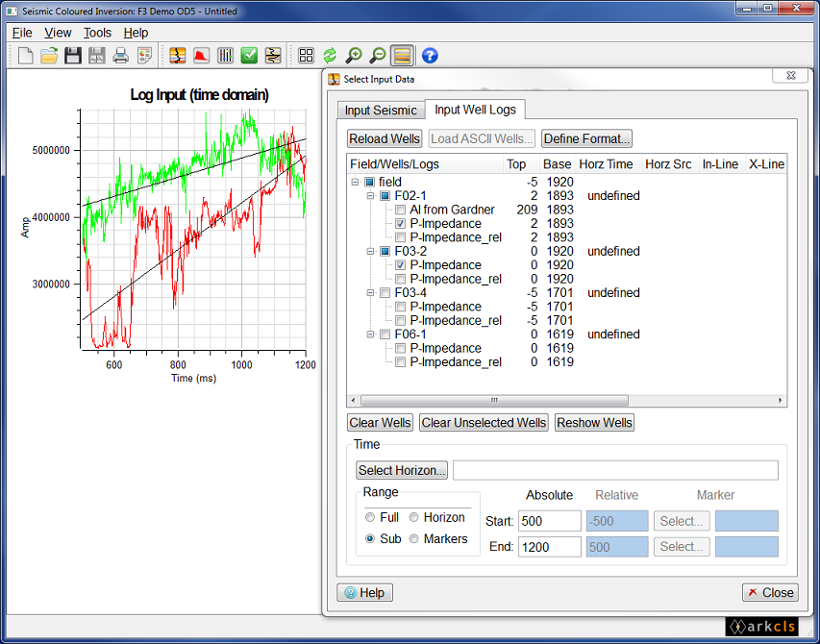
Task: Collapse the F02-1 well node
Action: click(x=370, y=196)
